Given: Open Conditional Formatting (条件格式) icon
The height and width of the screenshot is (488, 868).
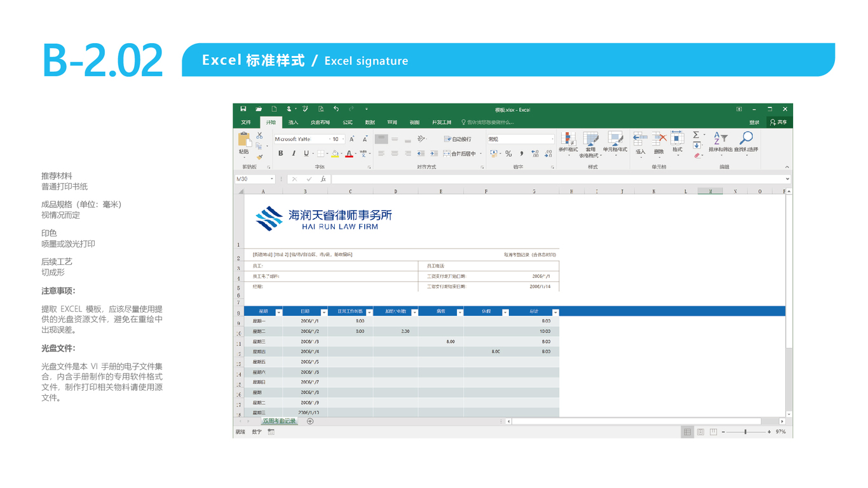Looking at the screenshot, I should (569, 139).
